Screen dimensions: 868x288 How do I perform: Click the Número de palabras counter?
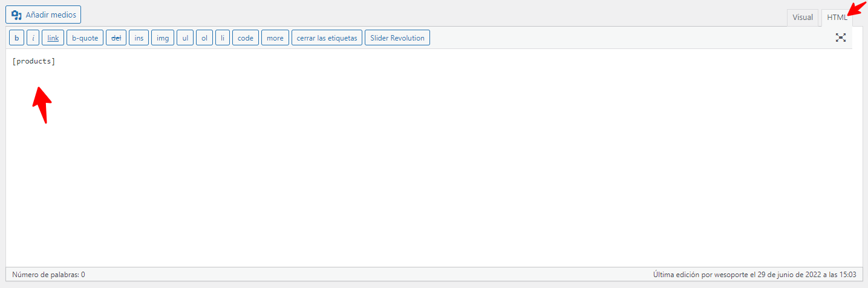click(48, 275)
